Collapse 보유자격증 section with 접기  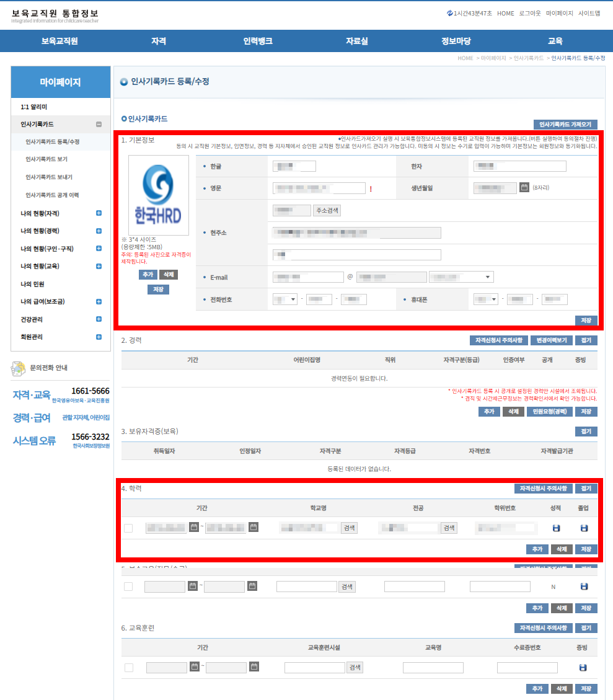pyautogui.click(x=586, y=432)
